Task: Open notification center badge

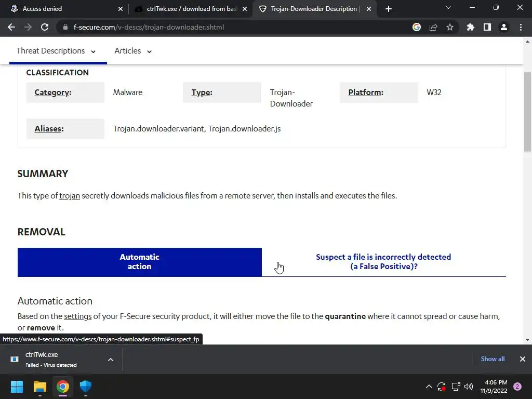Action: (517, 387)
